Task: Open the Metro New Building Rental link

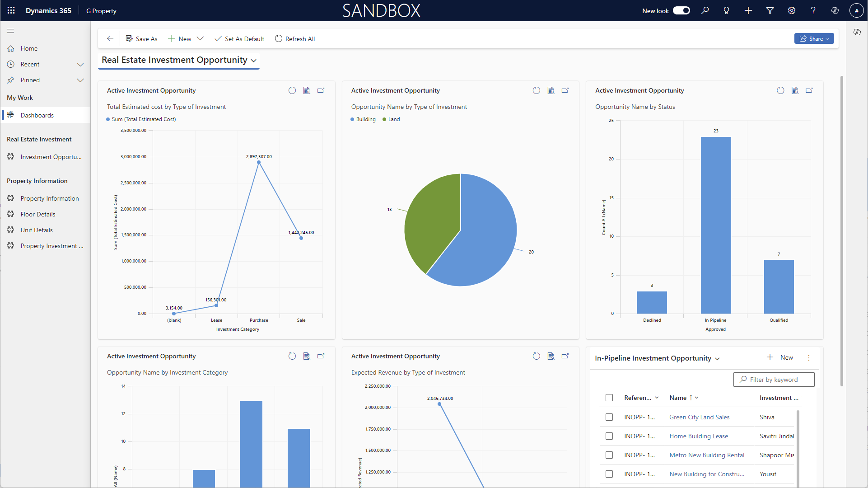Action: (707, 455)
